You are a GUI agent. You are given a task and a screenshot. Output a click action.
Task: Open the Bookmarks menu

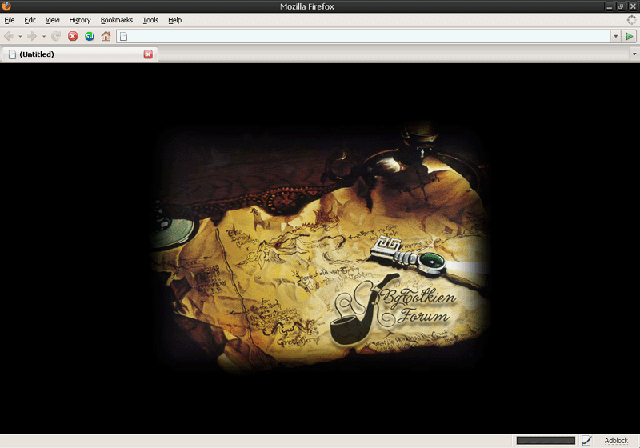[117, 20]
